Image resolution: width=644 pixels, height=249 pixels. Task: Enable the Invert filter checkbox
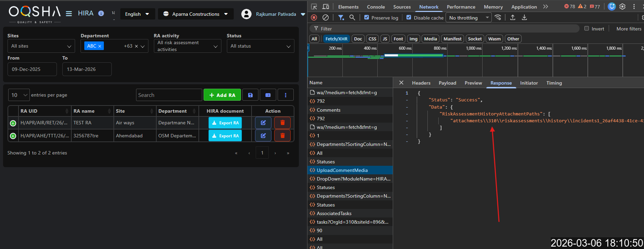tap(586, 29)
